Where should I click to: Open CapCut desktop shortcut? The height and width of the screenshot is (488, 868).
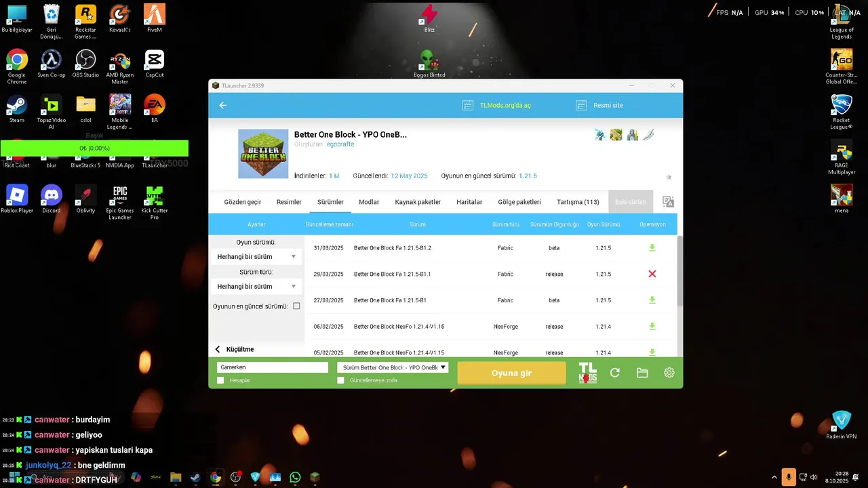[155, 64]
